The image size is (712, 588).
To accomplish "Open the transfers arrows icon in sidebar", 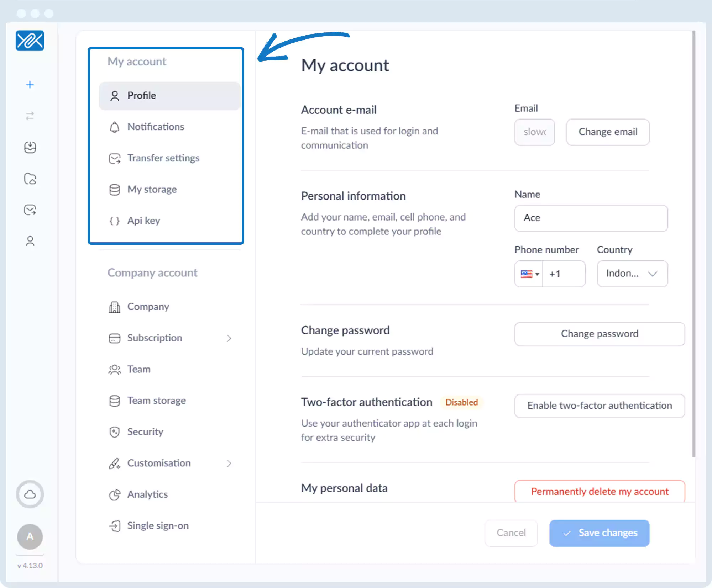I will point(30,116).
